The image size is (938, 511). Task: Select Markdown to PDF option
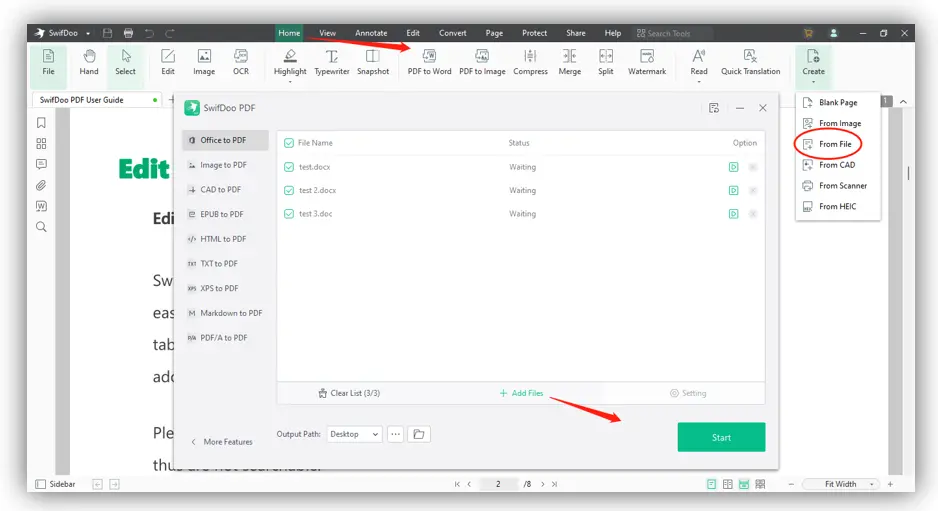click(x=226, y=313)
